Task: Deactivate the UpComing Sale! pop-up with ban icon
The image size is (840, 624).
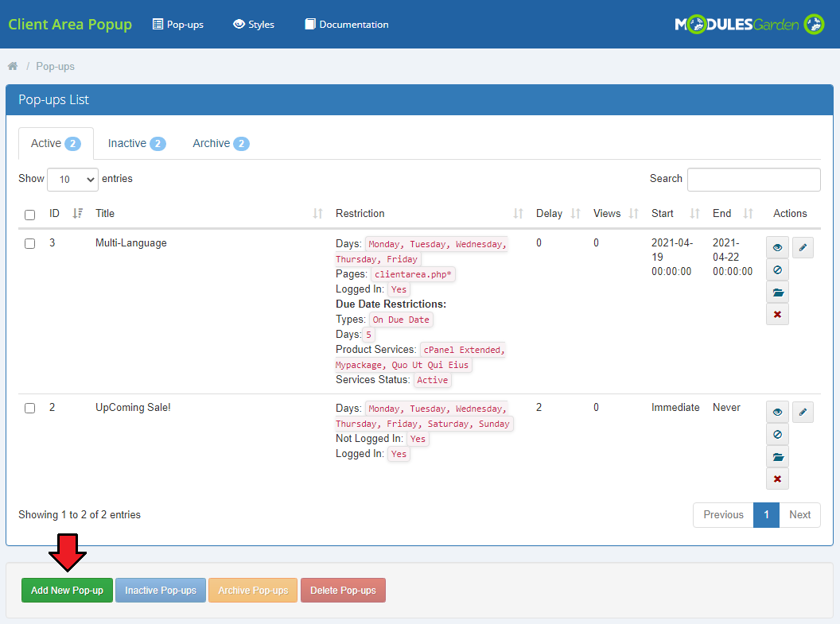Action: click(777, 434)
